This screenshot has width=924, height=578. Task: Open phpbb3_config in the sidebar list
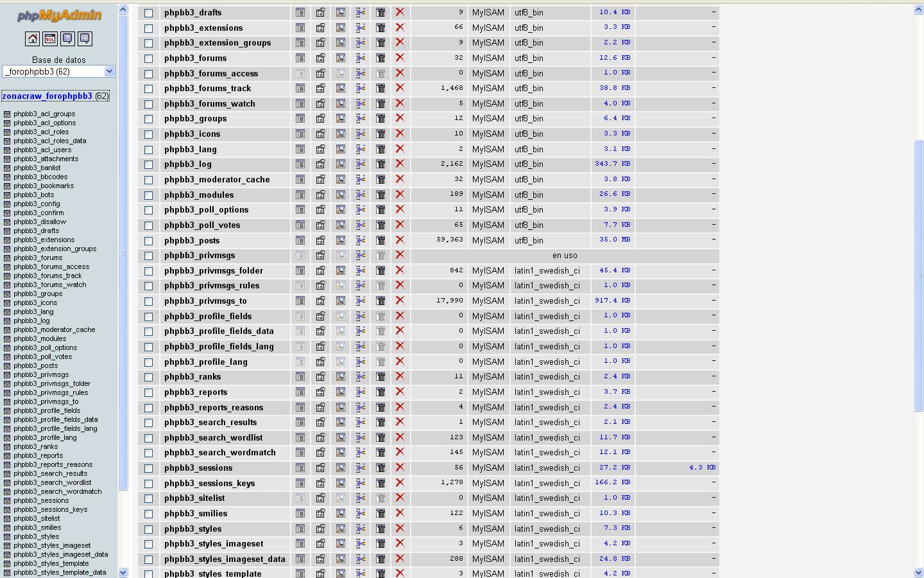tap(37, 204)
